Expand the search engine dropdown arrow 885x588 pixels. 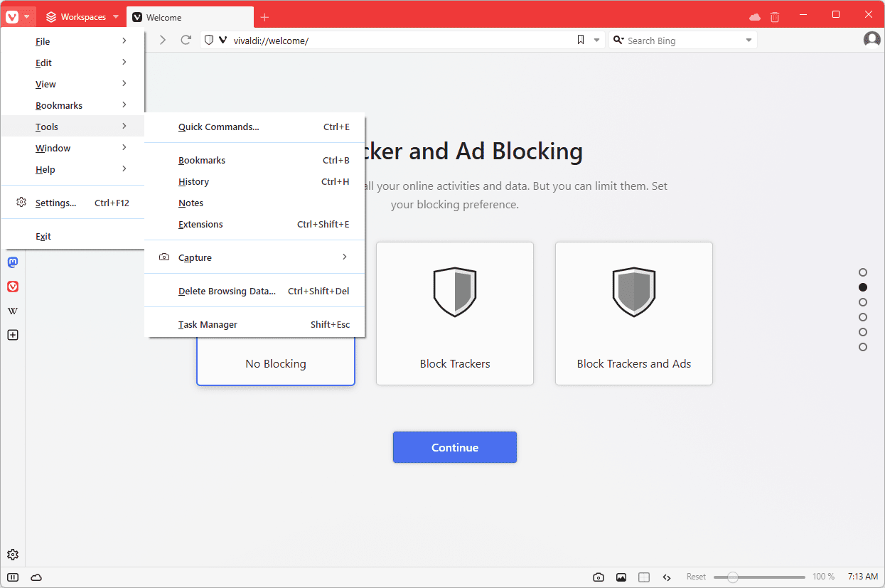tap(749, 41)
